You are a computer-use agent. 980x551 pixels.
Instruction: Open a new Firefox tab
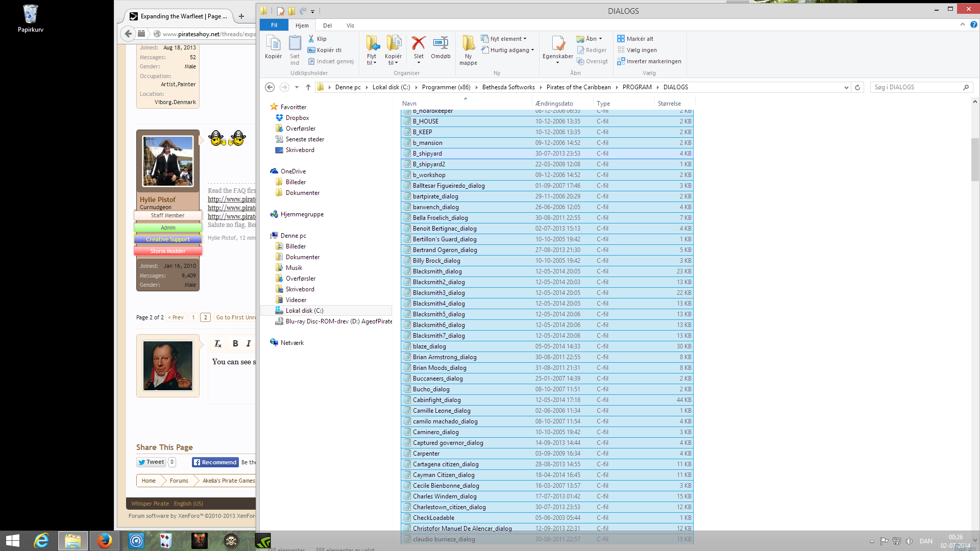[241, 16]
